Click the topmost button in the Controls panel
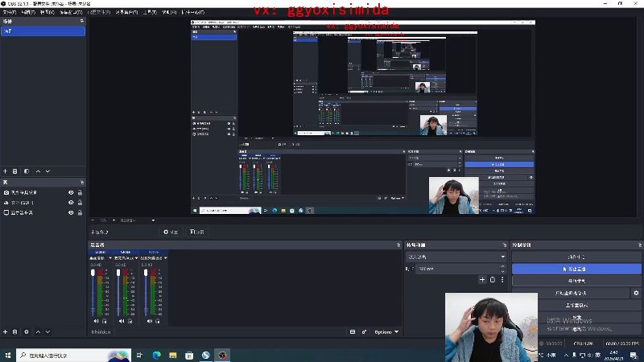The width and height of the screenshot is (644, 362). [x=576, y=257]
